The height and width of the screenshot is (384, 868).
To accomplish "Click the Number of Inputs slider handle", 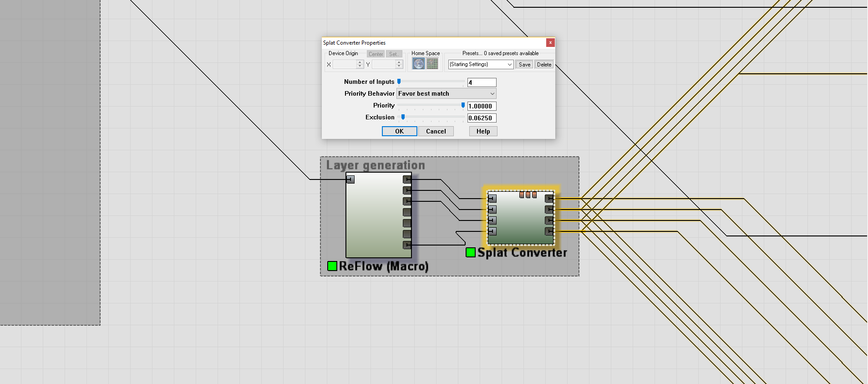I will (x=399, y=82).
